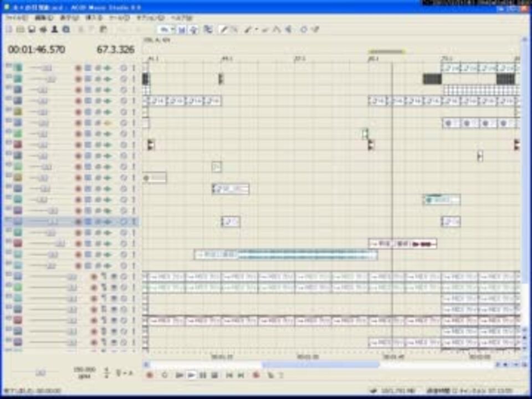Image resolution: width=532 pixels, height=399 pixels.
Task: Open the toolbar combo box before snapping icon
Action: coord(166,29)
